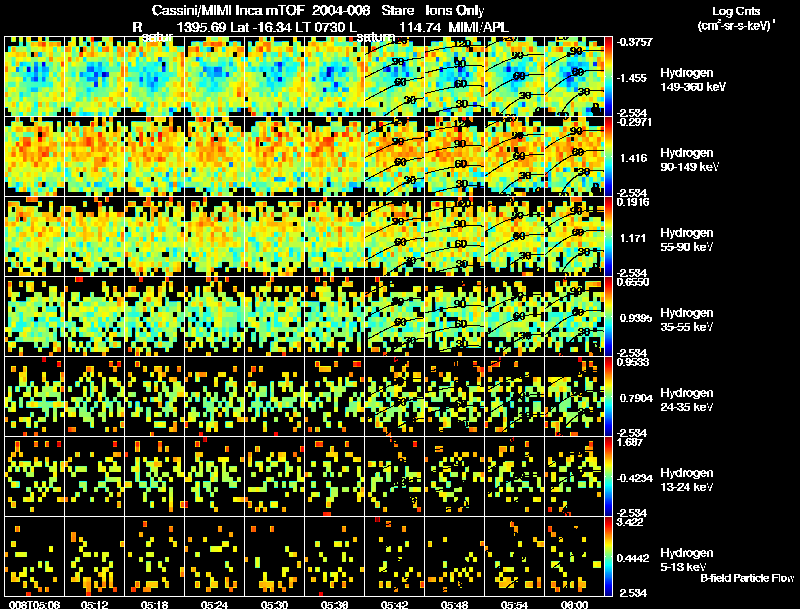Open the 24-35 keV image panel at 05:06
Screen dimensions: 800x609
coord(34,397)
